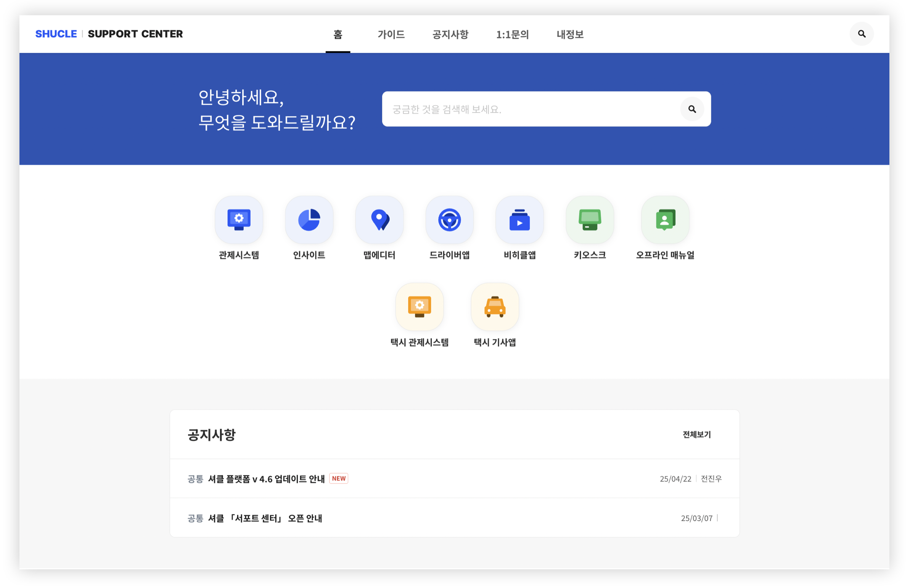Open the 내정보 page
The image size is (910, 588).
pyautogui.click(x=569, y=34)
